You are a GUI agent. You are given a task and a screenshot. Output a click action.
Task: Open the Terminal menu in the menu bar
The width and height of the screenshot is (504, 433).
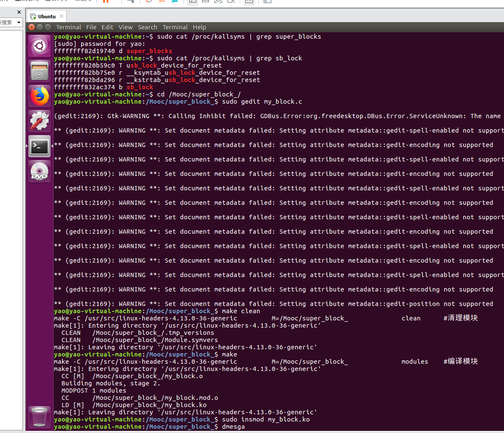(175, 27)
